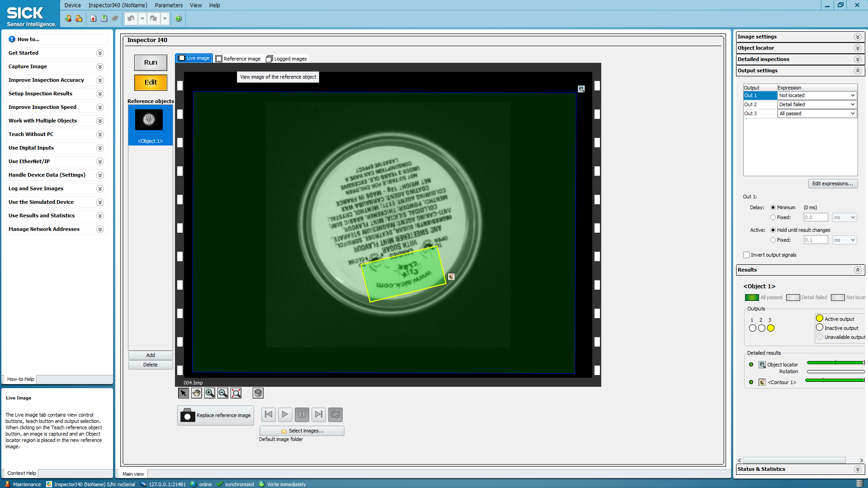Screen dimensions: 868x488
Task: Enable the Invert output signals checkbox
Action: pyautogui.click(x=746, y=255)
